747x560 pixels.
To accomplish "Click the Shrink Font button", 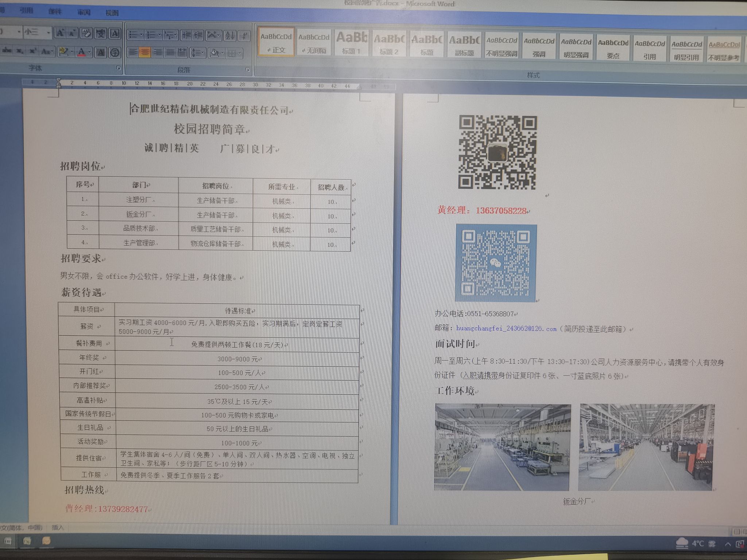I will pos(72,34).
